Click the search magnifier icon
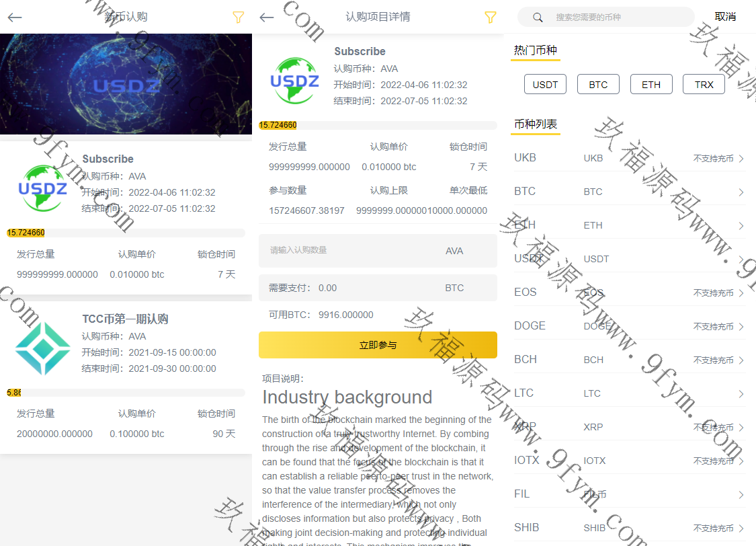 (538, 17)
